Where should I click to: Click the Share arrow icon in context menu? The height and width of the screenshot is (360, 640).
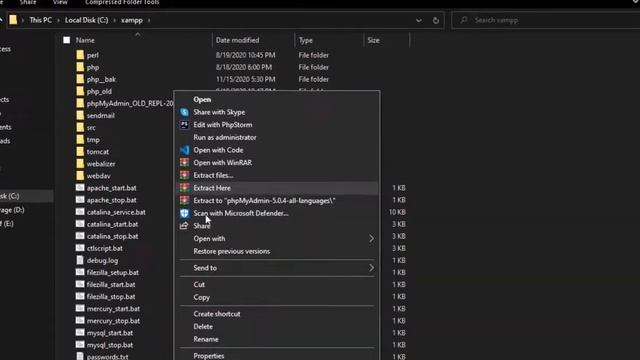click(x=184, y=226)
